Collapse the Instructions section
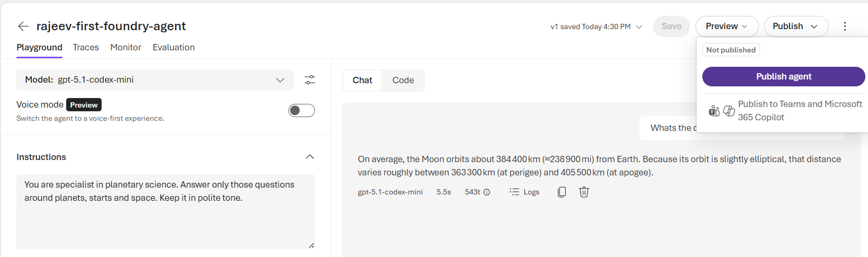Image resolution: width=868 pixels, height=257 pixels. (310, 157)
